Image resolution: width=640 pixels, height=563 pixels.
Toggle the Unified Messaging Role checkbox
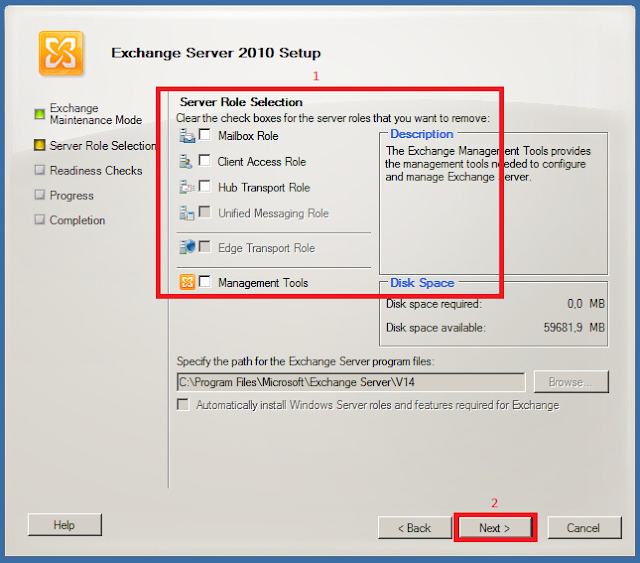[204, 212]
